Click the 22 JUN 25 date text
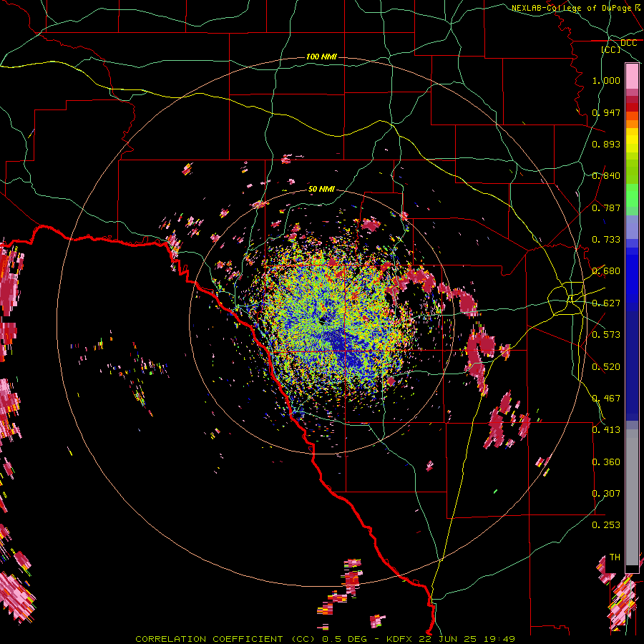 coord(447,639)
